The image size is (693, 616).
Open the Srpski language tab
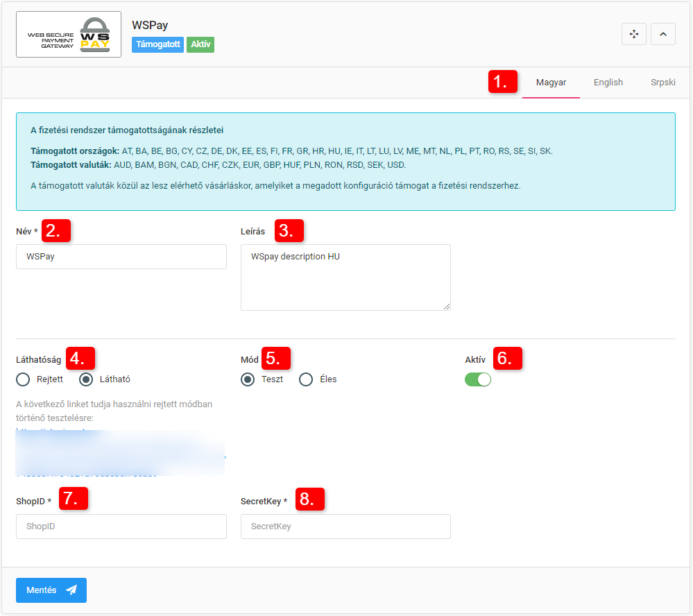point(662,83)
